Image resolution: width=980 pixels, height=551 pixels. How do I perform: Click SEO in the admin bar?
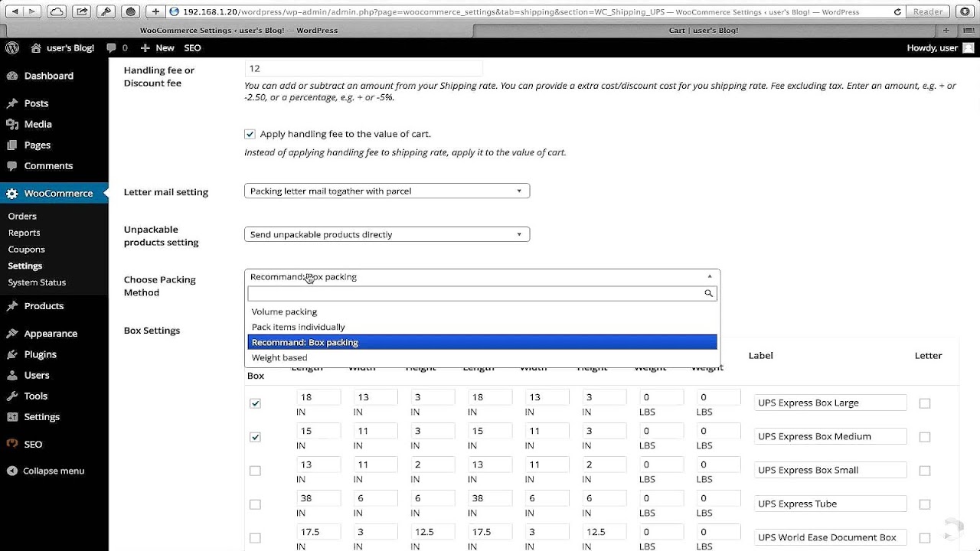point(192,47)
